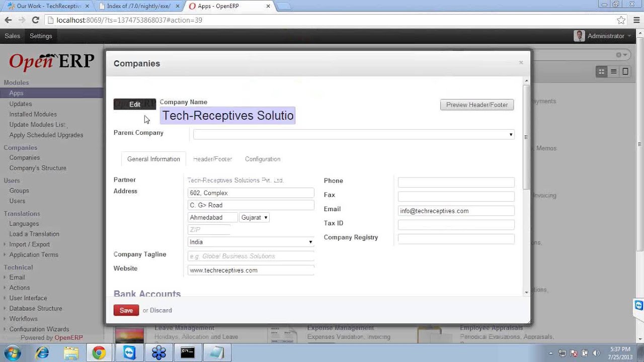Click the dialog scrollbar down arrow
This screenshot has height=362, width=644.
pyautogui.click(x=526, y=292)
